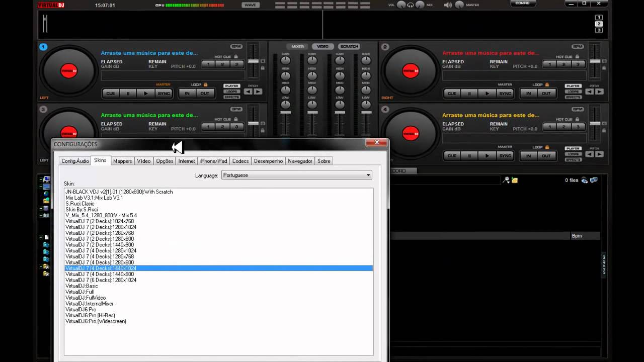Sync deck 1 to the master tempo
The width and height of the screenshot is (644, 362).
(x=164, y=94)
